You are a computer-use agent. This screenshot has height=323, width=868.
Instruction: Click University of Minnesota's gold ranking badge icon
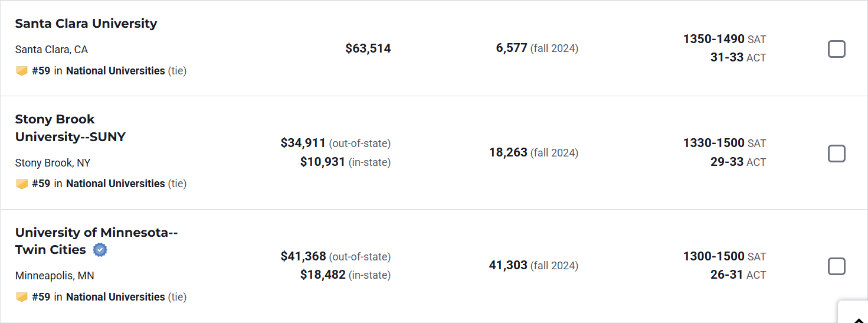point(22,297)
